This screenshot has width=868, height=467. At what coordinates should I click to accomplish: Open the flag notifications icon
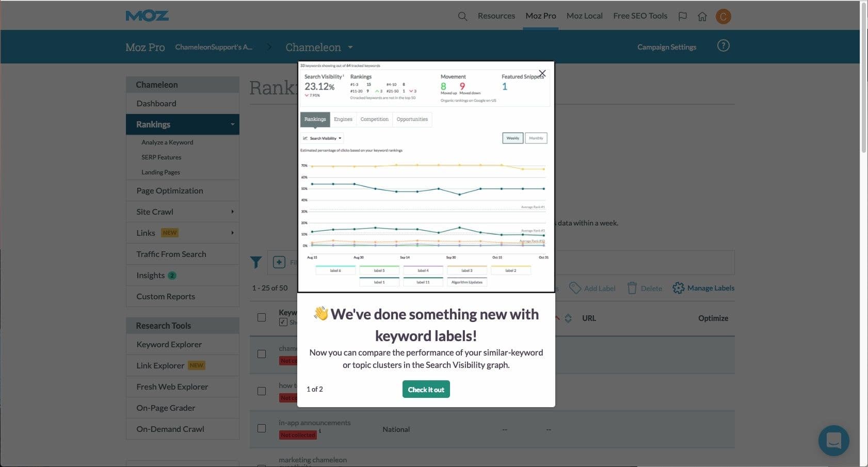(x=682, y=17)
